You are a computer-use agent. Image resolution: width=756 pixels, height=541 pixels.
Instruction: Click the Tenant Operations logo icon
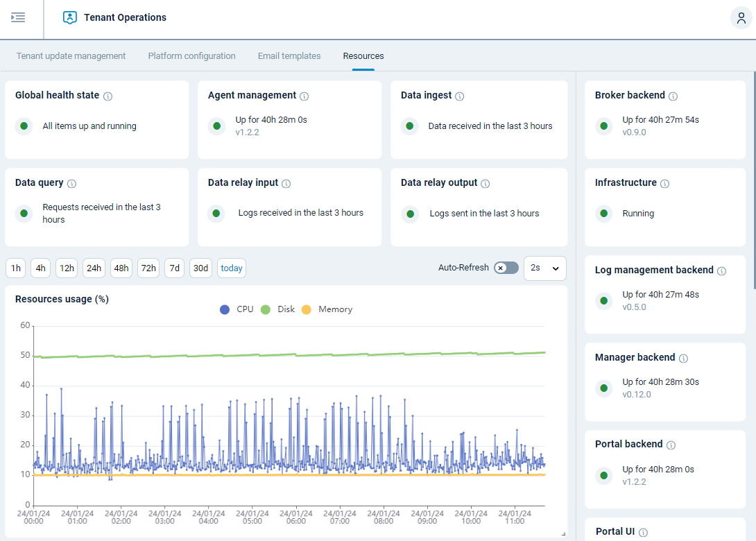click(69, 18)
